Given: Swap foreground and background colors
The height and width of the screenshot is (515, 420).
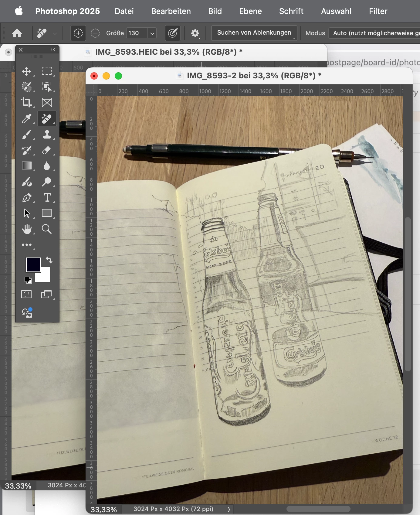Looking at the screenshot, I should tap(49, 260).
